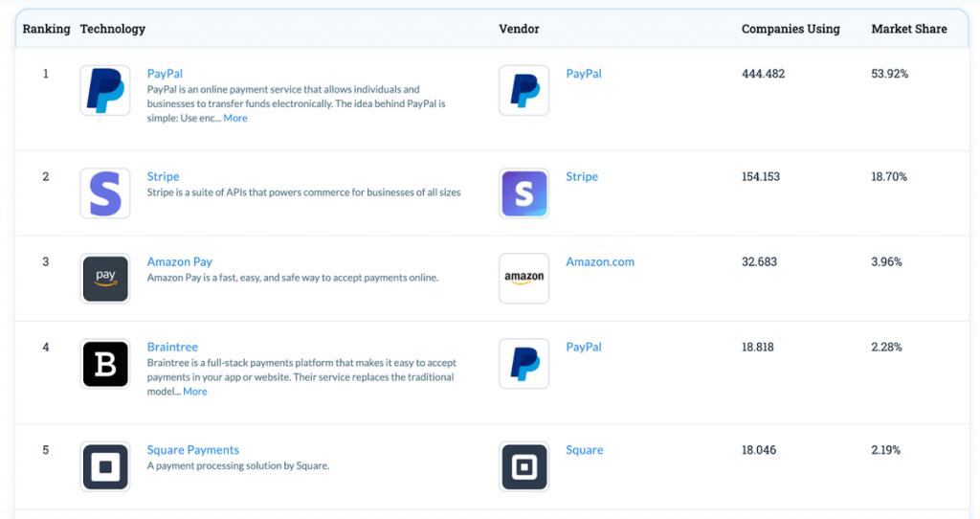Expand PayPal description with More link
This screenshot has width=980, height=519.
(235, 119)
